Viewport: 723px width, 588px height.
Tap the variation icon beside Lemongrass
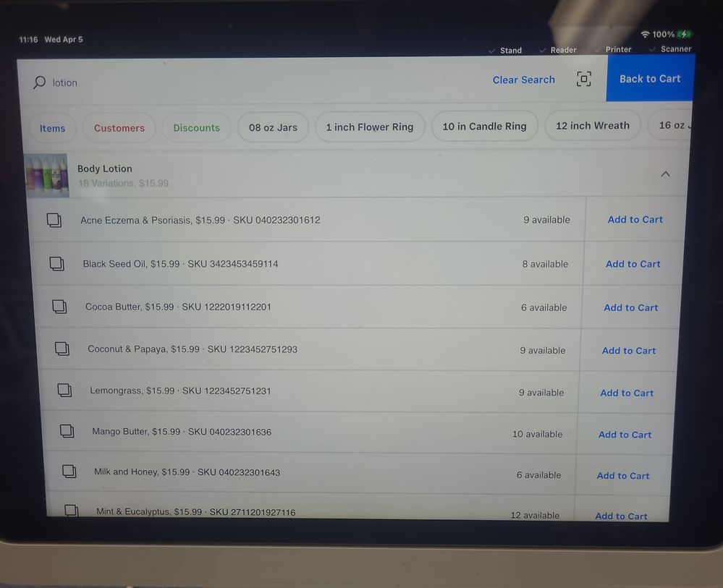pos(64,391)
